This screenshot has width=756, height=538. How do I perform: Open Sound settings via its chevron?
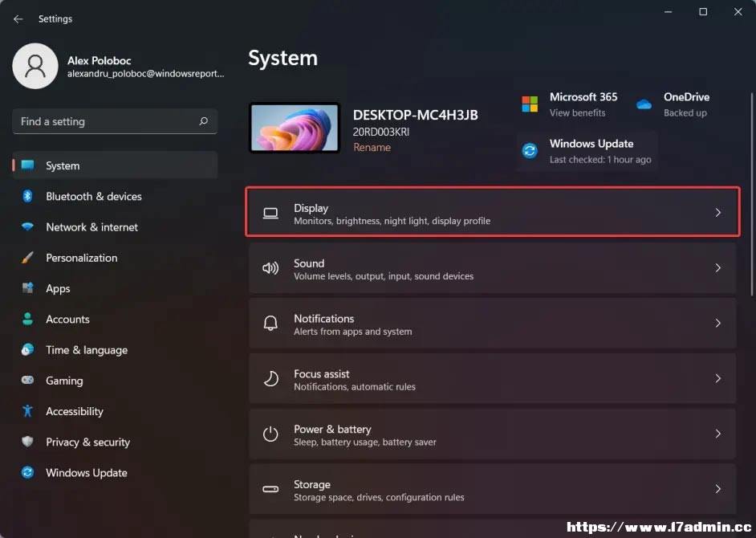point(718,267)
